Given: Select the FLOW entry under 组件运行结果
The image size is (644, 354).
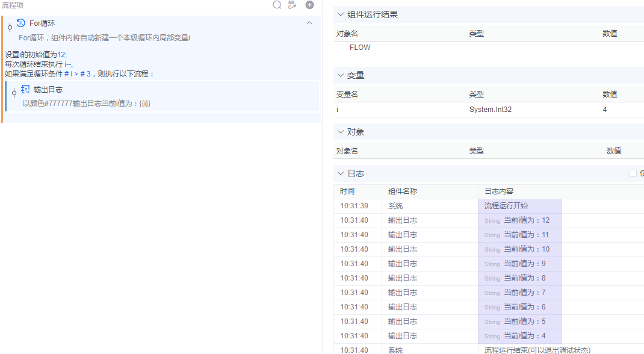Looking at the screenshot, I should point(359,47).
